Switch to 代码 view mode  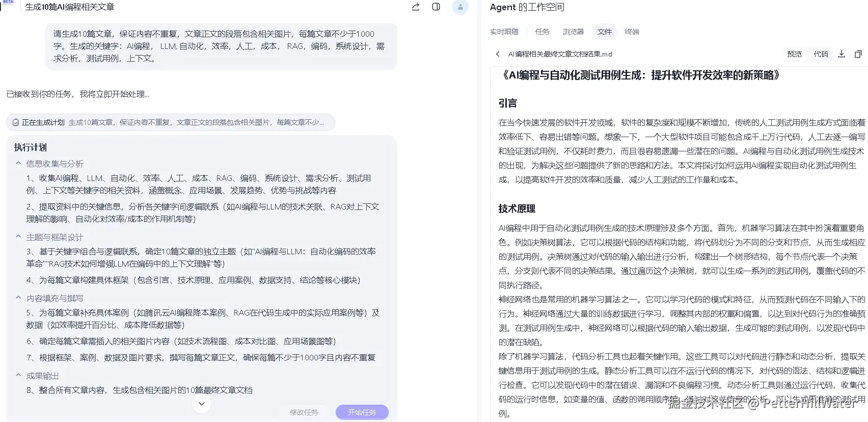coord(821,54)
